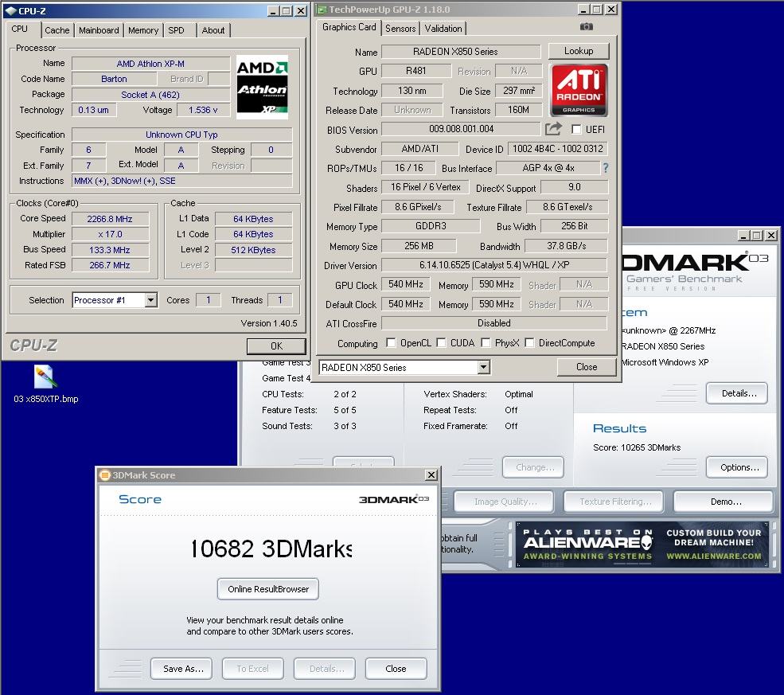
Task: Minimize the GPU-Z window
Action: coord(583,10)
